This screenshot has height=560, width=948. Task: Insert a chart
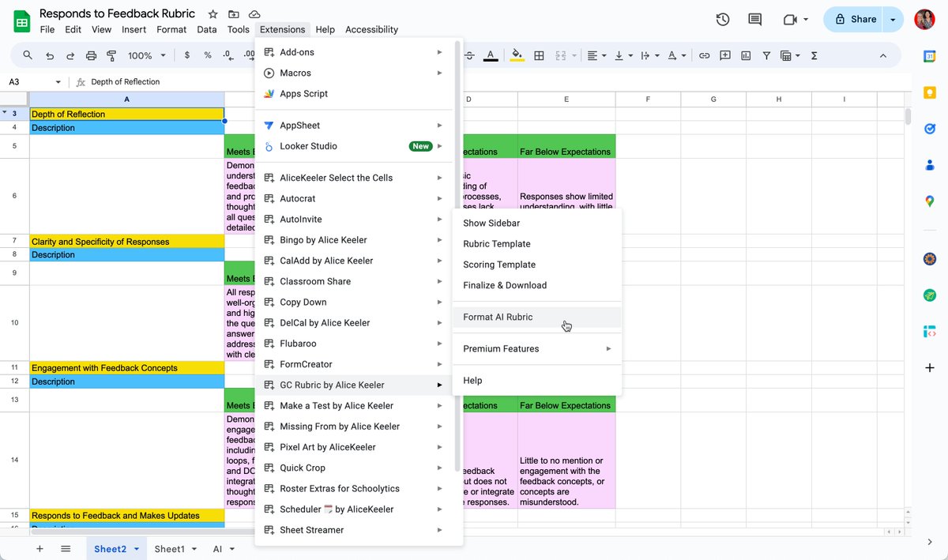[x=745, y=55]
